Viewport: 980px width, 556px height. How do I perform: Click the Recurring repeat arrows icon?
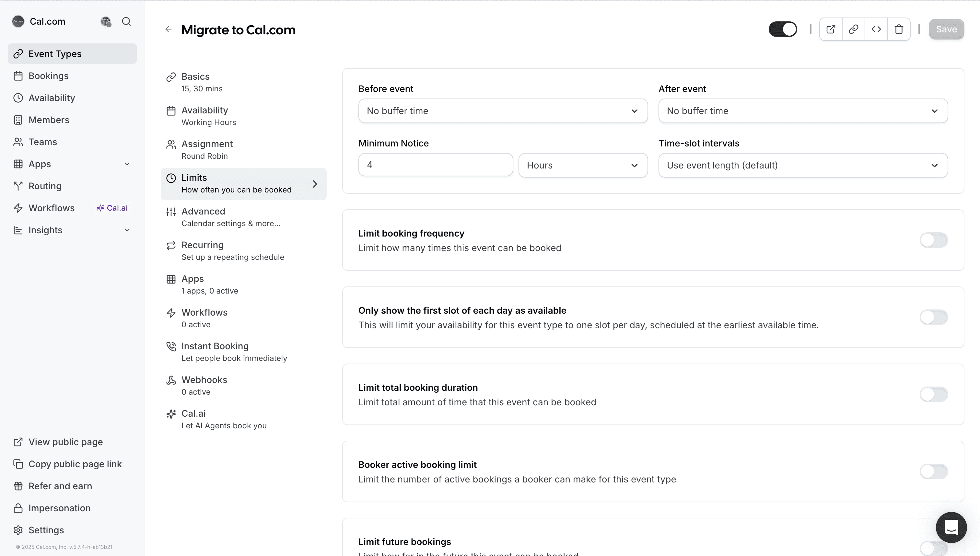[x=171, y=246]
